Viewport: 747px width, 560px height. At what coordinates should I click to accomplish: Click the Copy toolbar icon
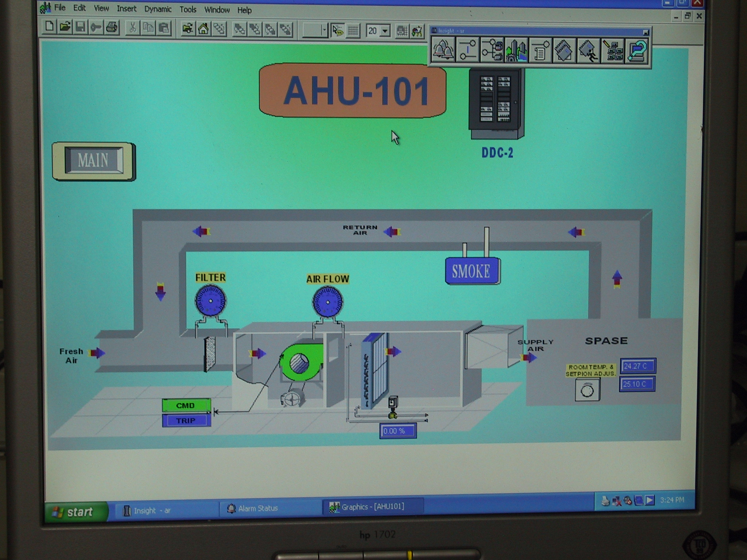pyautogui.click(x=148, y=28)
